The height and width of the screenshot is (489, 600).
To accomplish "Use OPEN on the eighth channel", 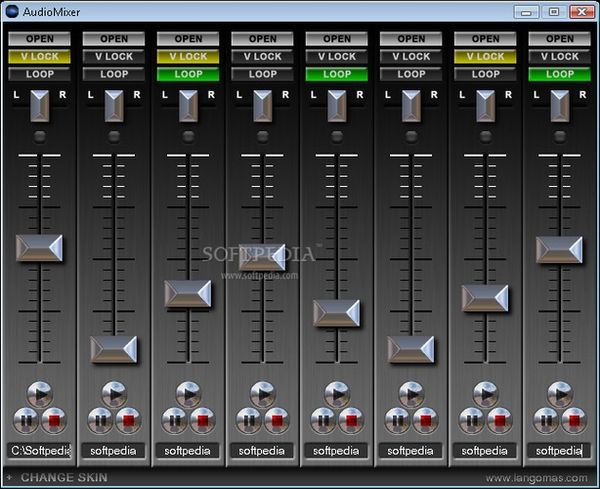I will point(559,39).
